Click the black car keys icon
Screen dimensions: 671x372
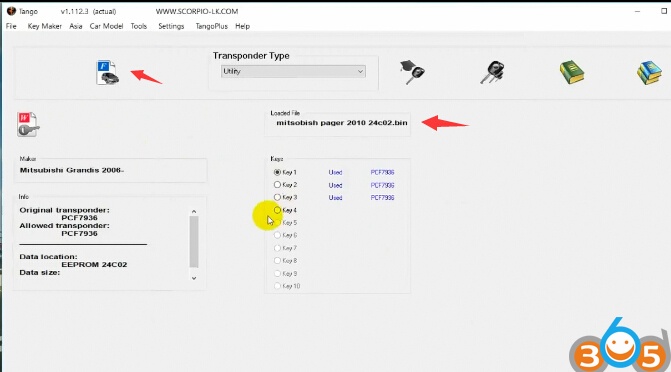[493, 72]
